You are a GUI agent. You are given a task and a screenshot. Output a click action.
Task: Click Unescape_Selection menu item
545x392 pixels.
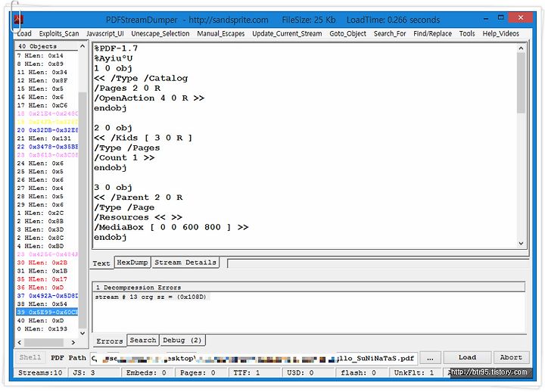click(x=160, y=34)
